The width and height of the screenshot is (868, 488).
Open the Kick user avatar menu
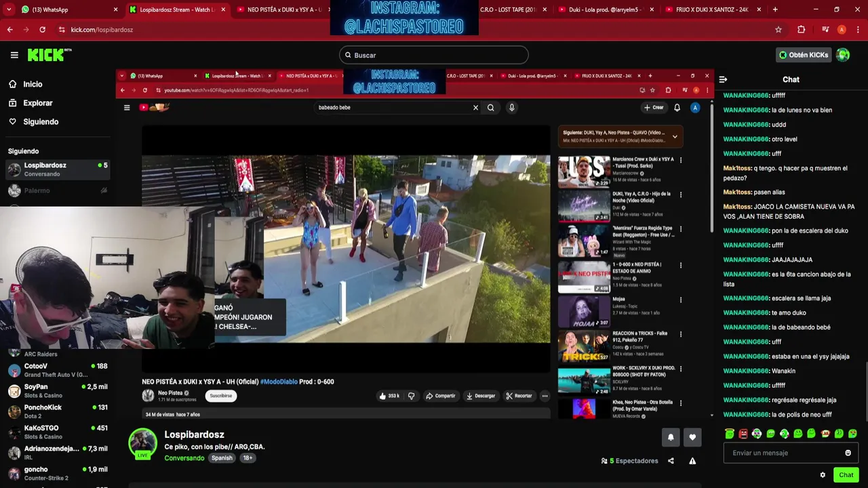(843, 55)
